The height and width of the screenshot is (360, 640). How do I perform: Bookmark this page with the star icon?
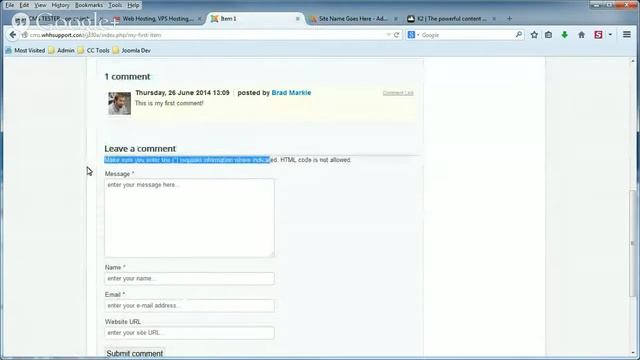coord(534,35)
